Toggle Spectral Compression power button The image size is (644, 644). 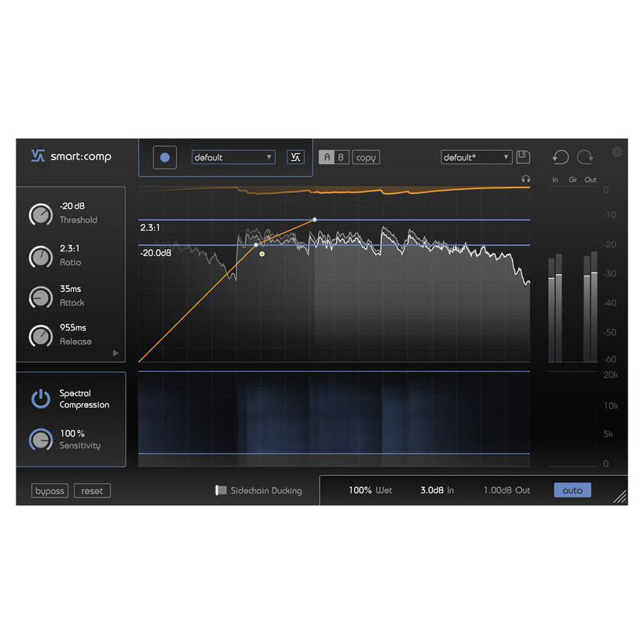(41, 398)
